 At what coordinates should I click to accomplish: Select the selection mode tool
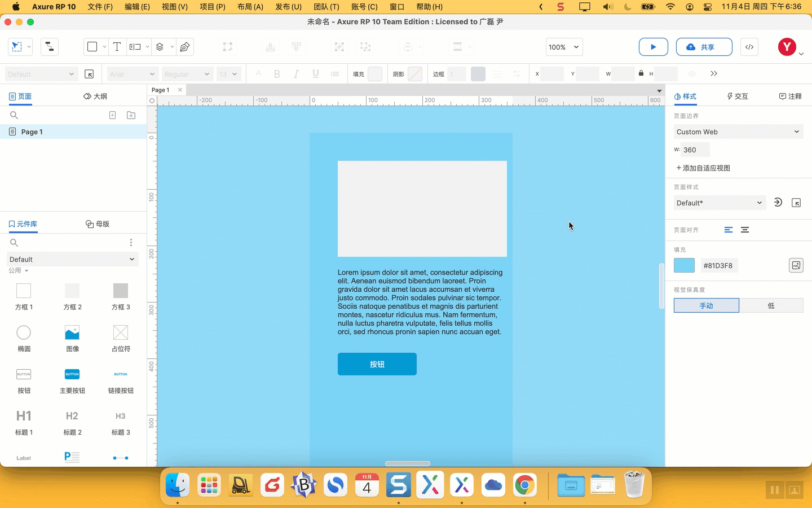(x=17, y=47)
